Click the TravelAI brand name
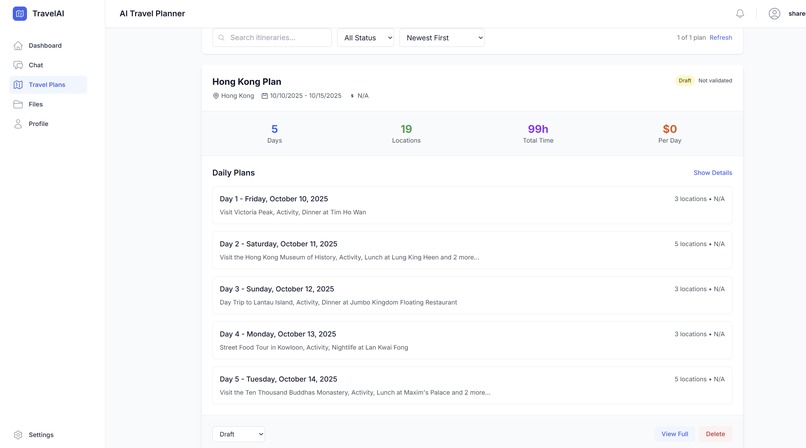 48,13
